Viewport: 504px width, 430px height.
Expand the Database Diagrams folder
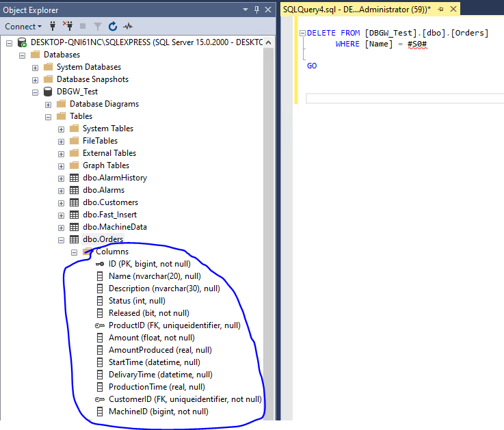pyautogui.click(x=49, y=105)
